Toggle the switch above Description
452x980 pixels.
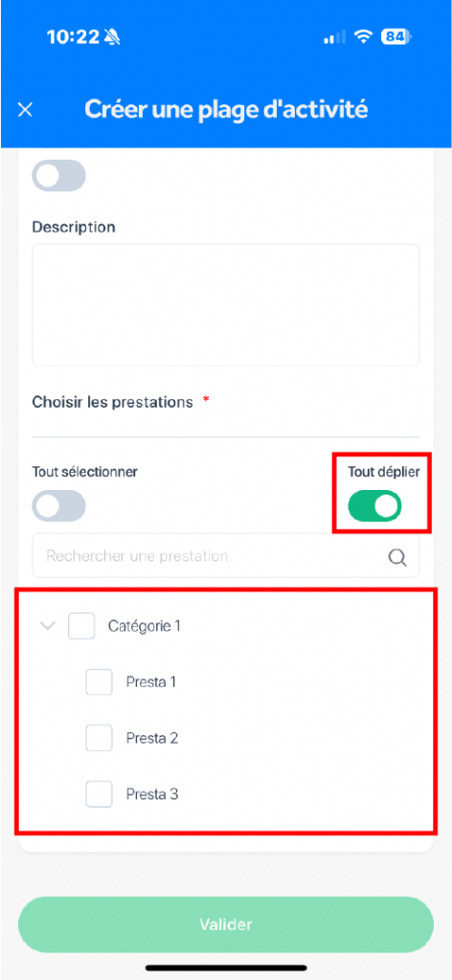(x=58, y=176)
